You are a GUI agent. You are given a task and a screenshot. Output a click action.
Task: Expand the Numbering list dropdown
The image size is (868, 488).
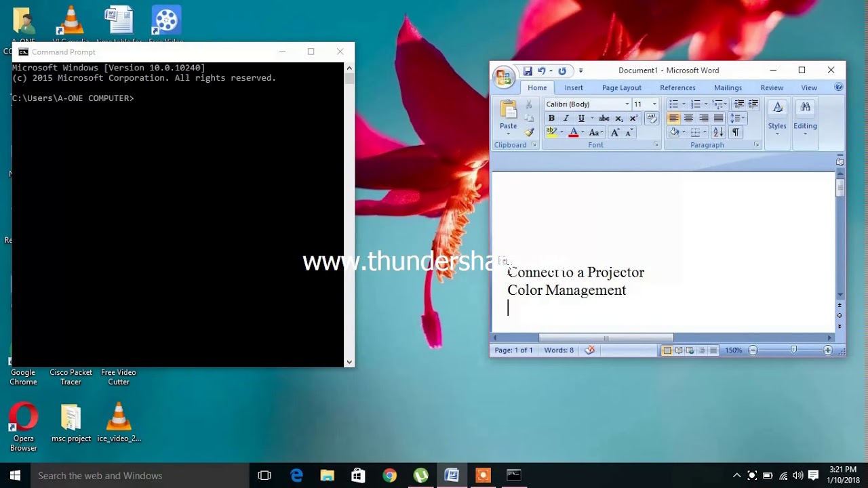(x=706, y=104)
